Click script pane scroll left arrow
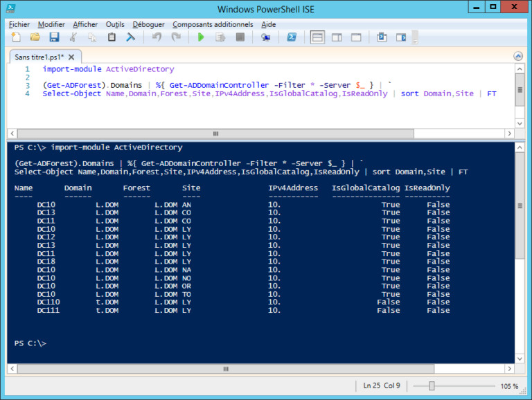The height and width of the screenshot is (400, 532). point(12,134)
